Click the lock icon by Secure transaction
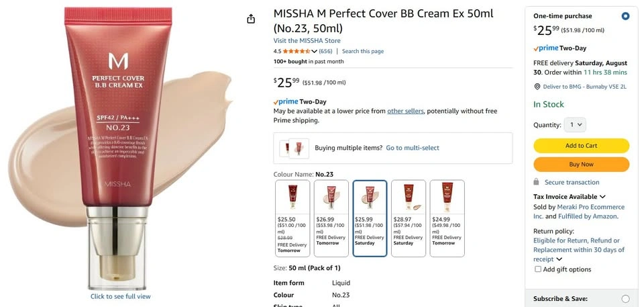Image resolution: width=644 pixels, height=307 pixels. point(537,182)
